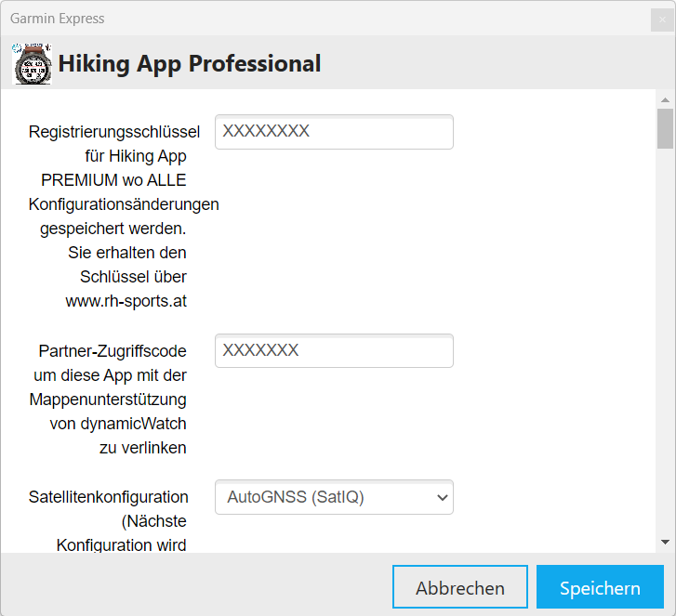
Task: Click the Garmin Express title bar text
Action: (x=58, y=19)
